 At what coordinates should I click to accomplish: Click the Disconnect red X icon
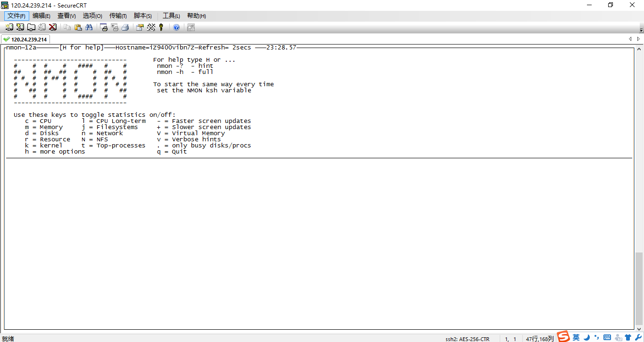pos(52,27)
